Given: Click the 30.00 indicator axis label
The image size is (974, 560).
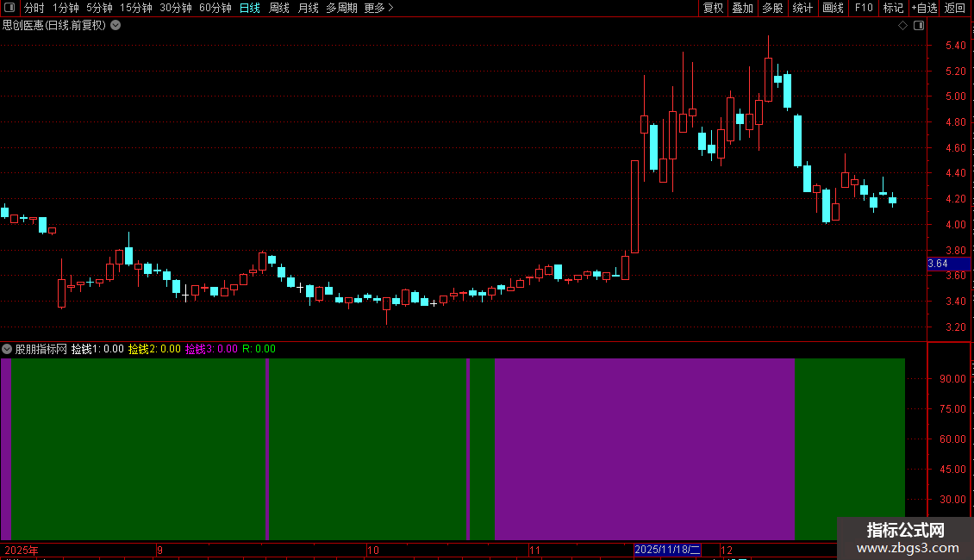Looking at the screenshot, I should pos(952,499).
